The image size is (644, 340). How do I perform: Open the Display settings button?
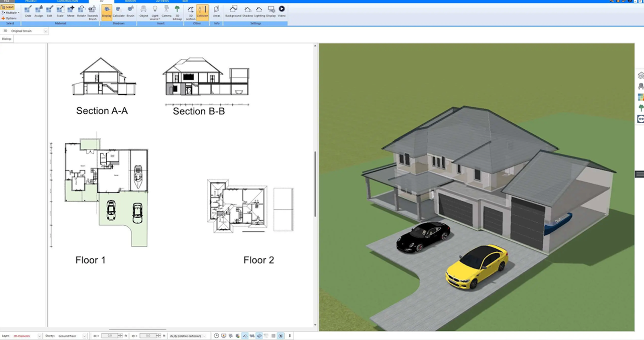point(271,11)
